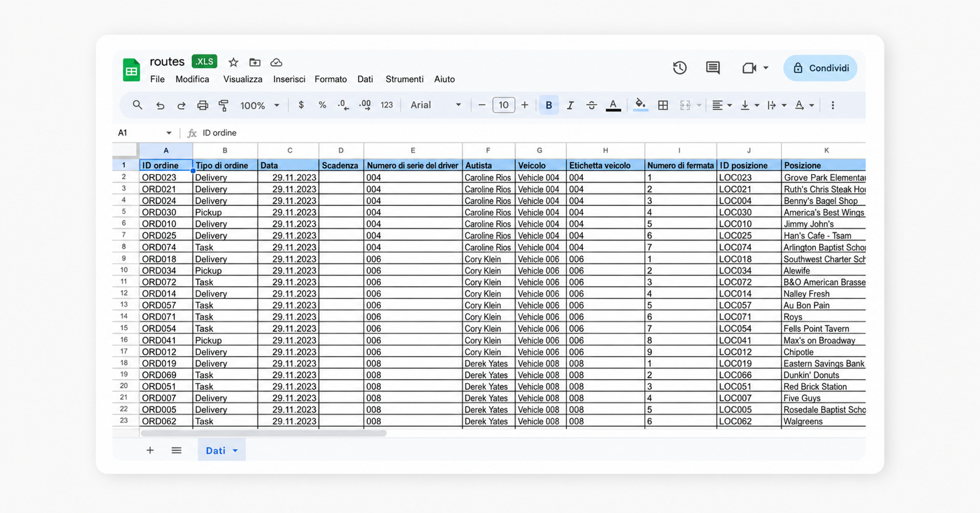Screen dimensions: 980x513
Task: Redo the last action
Action: click(181, 106)
